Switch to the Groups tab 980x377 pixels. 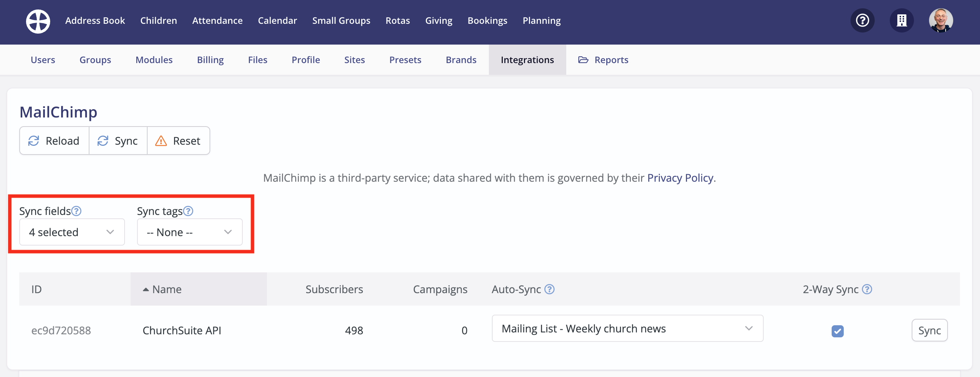(x=95, y=60)
